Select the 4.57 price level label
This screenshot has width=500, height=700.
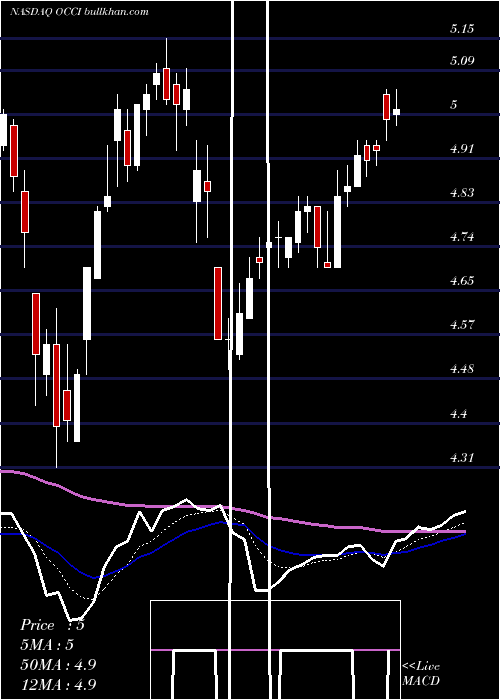[462, 325]
